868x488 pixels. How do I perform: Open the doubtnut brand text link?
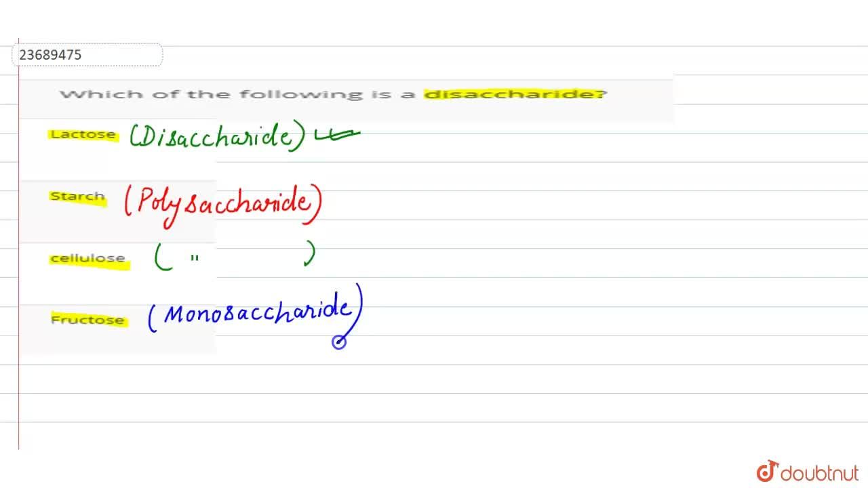(819, 472)
